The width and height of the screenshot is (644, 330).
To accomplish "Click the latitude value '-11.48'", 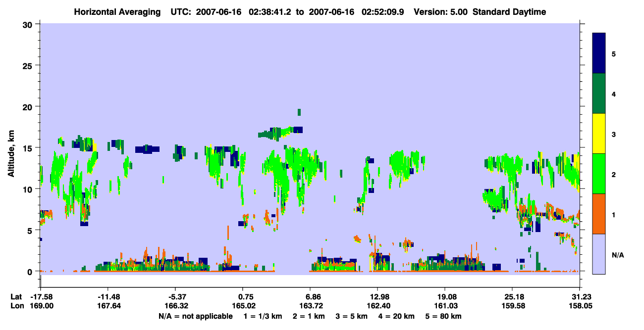I will [107, 297].
